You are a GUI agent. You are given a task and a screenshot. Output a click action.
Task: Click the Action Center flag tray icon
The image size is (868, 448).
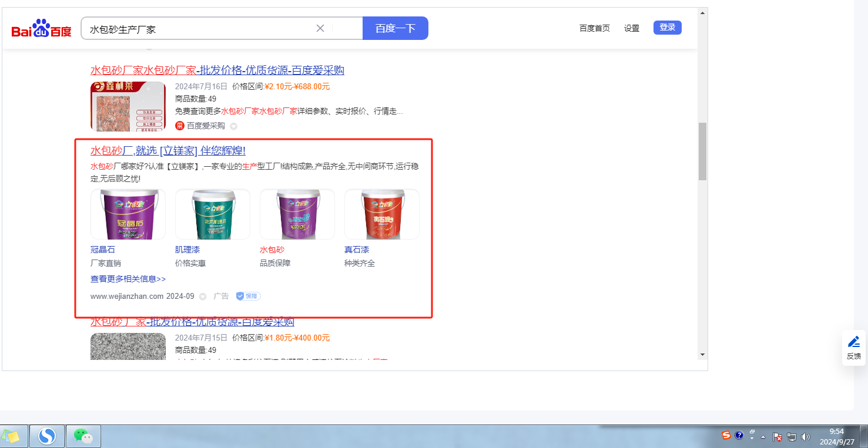pyautogui.click(x=777, y=437)
